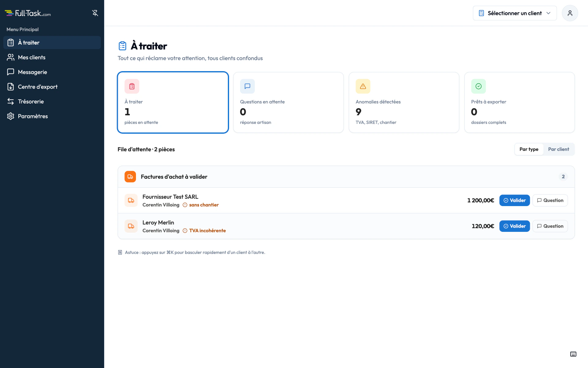Viewport: 588px width, 368px height.
Task: Click the clipboard icon next to page title À traiter
Action: (x=123, y=46)
